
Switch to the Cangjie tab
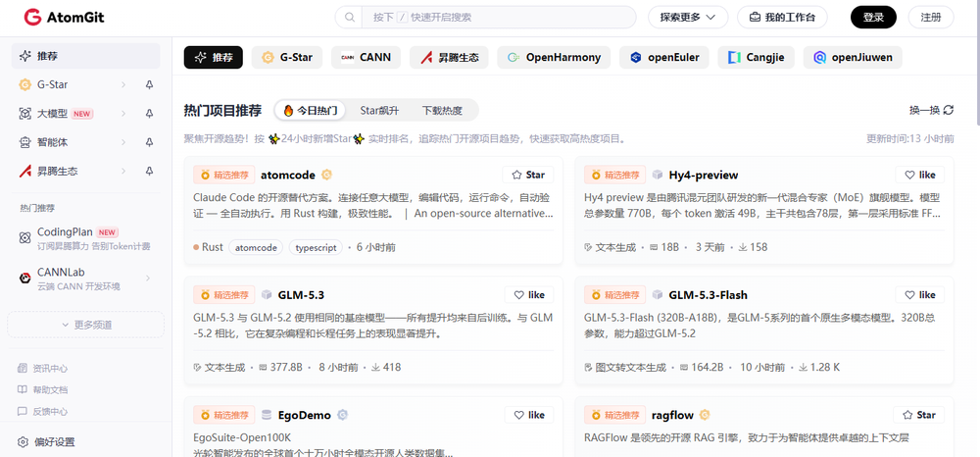[757, 58]
